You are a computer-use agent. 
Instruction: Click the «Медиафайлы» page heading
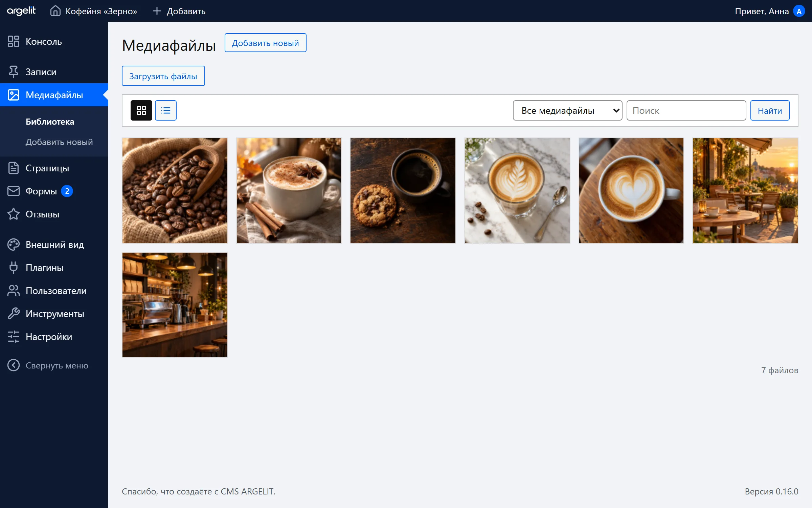[x=169, y=45]
